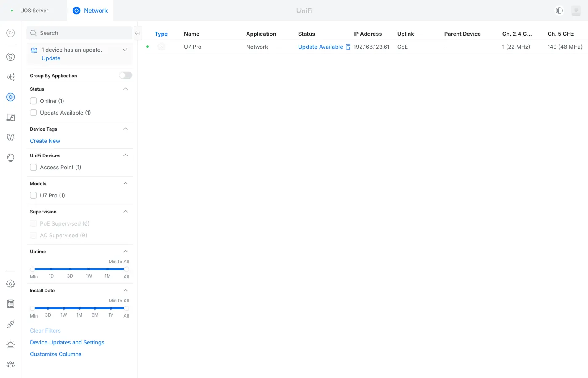Switch to the Network tab
The height and width of the screenshot is (378, 588).
[90, 10]
